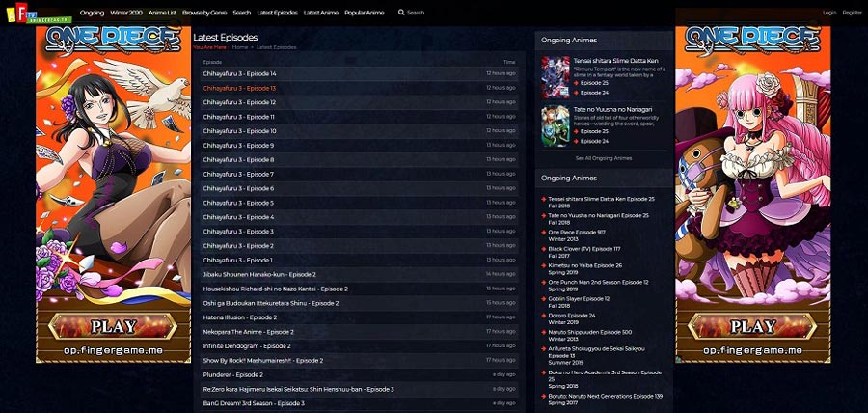Click the Search input field

tap(434, 13)
